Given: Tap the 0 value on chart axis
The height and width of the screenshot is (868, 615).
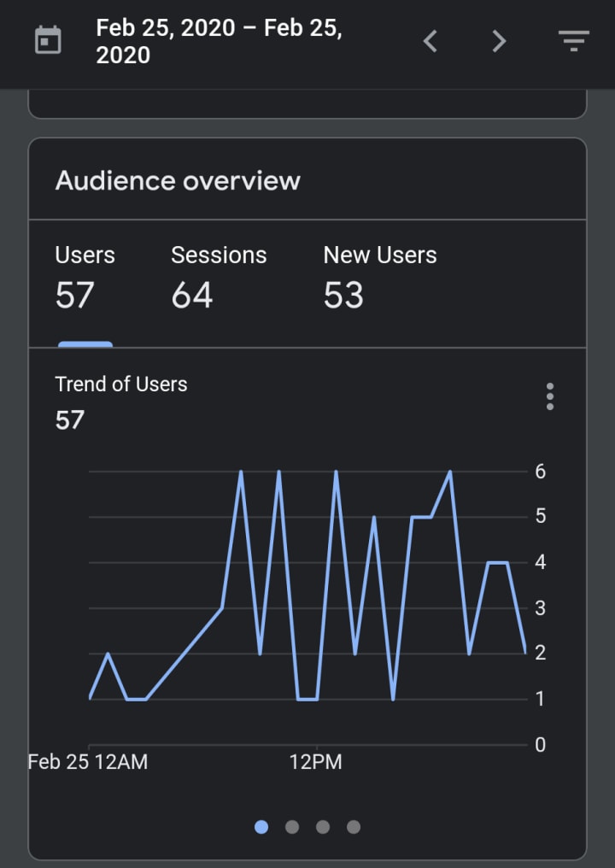Looking at the screenshot, I should click(x=541, y=745).
